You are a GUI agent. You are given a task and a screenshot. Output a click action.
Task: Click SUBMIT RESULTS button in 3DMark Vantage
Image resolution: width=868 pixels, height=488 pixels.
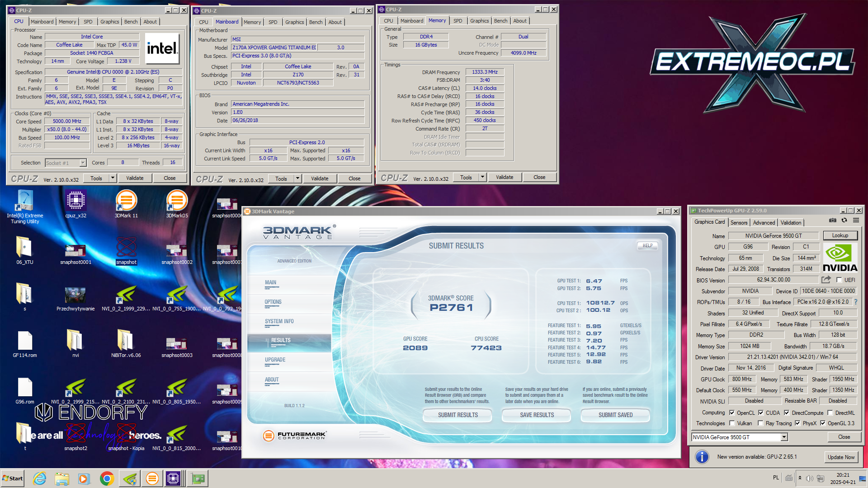point(458,415)
